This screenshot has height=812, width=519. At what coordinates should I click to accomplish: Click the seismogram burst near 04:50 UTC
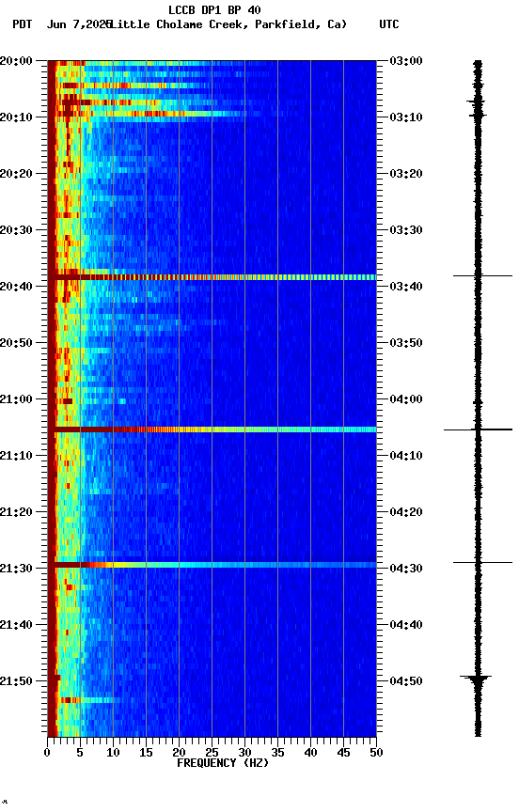tap(477, 679)
